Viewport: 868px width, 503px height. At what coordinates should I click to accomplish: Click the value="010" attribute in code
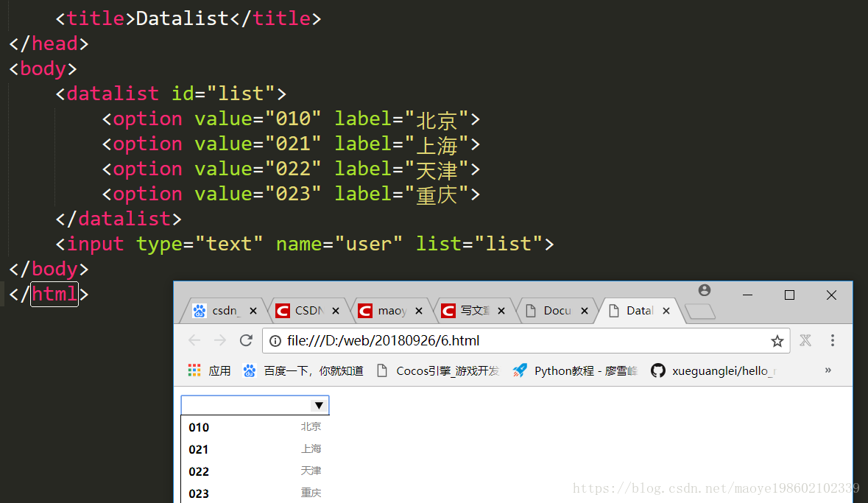[258, 119]
